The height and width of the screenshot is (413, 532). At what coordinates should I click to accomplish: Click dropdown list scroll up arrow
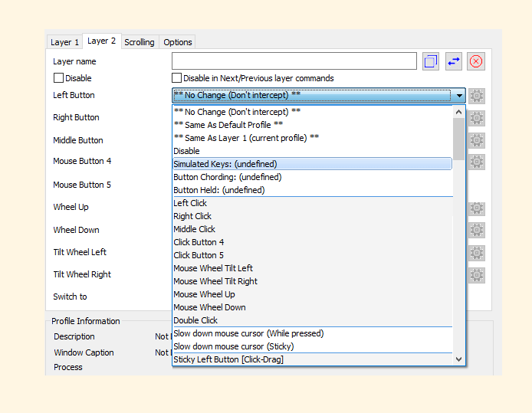point(458,112)
